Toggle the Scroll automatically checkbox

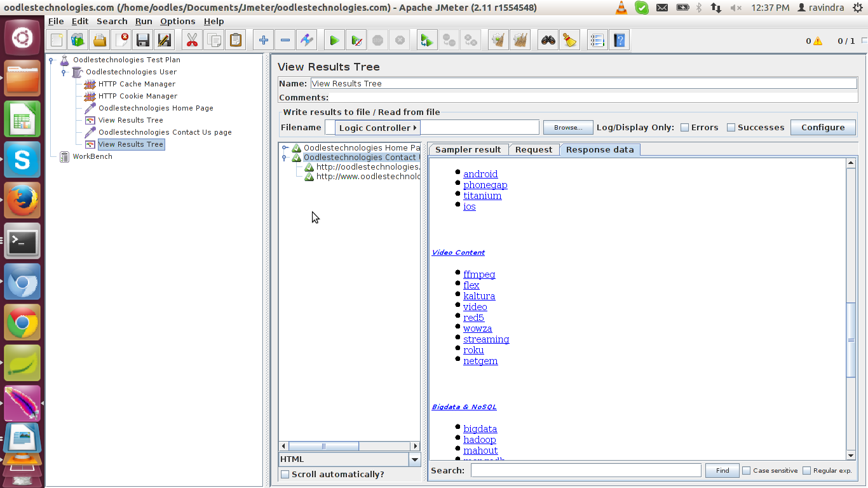[x=285, y=474]
